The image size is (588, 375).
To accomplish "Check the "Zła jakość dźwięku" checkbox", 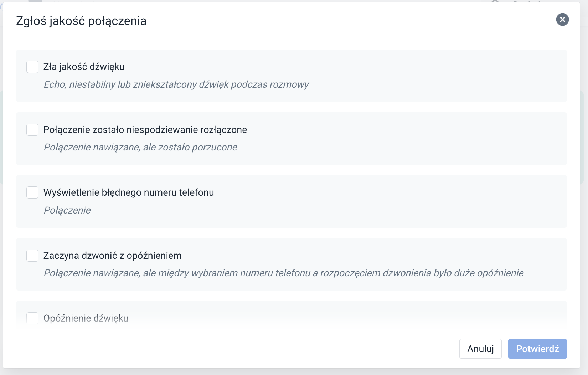I will (32, 66).
